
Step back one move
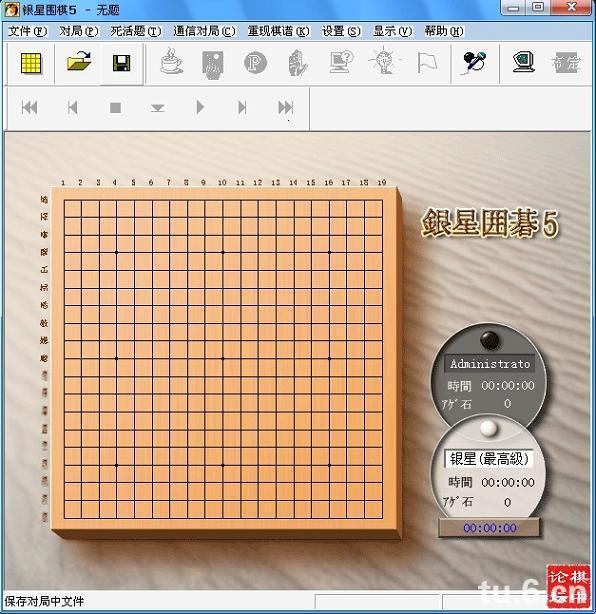coord(72,107)
